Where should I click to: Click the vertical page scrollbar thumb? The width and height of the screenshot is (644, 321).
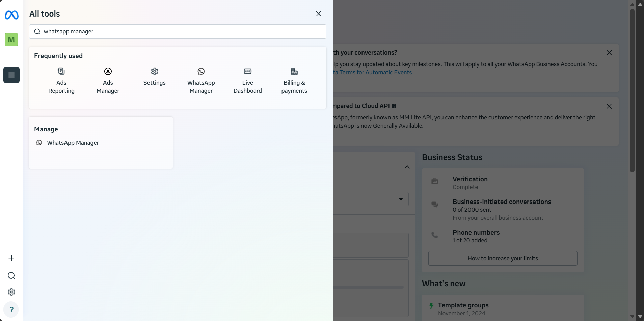point(633,90)
